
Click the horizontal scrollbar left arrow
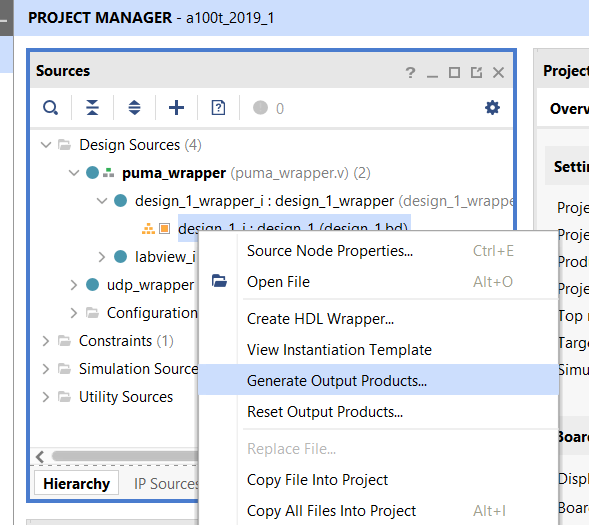click(x=40, y=457)
